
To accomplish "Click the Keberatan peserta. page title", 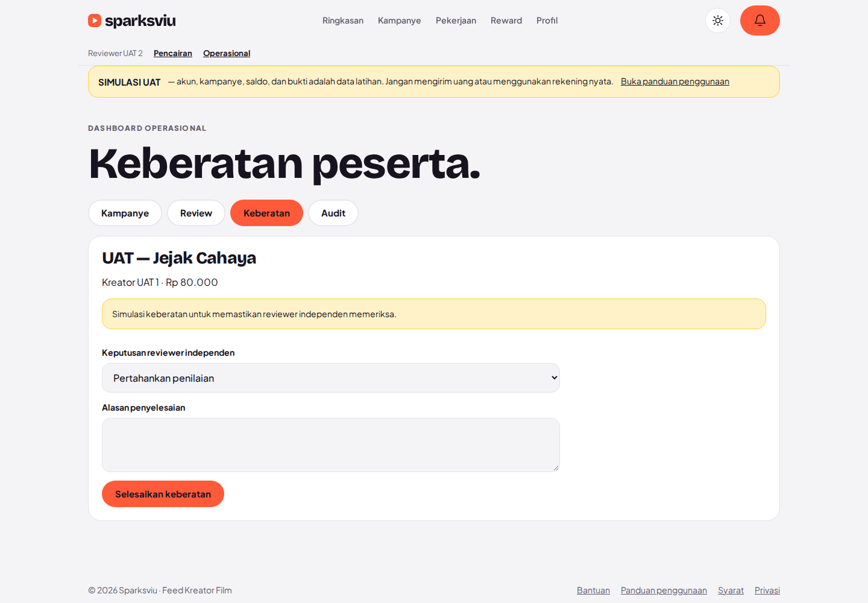I will 285,163.
